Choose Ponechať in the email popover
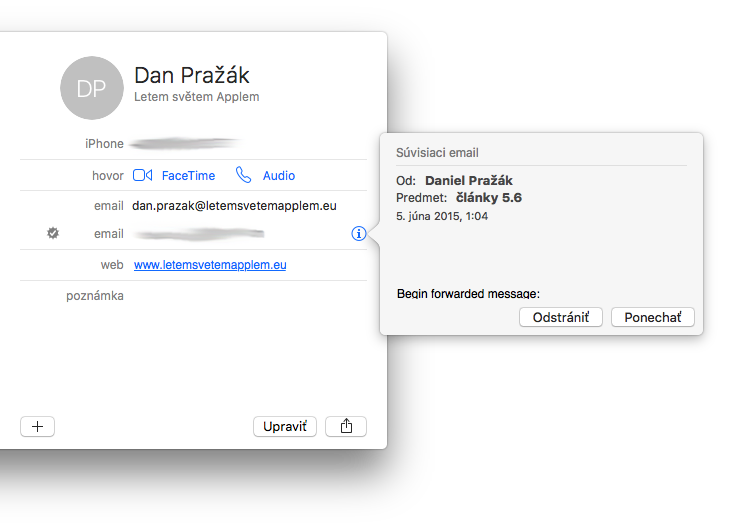The width and height of the screenshot is (733, 529). pos(652,317)
